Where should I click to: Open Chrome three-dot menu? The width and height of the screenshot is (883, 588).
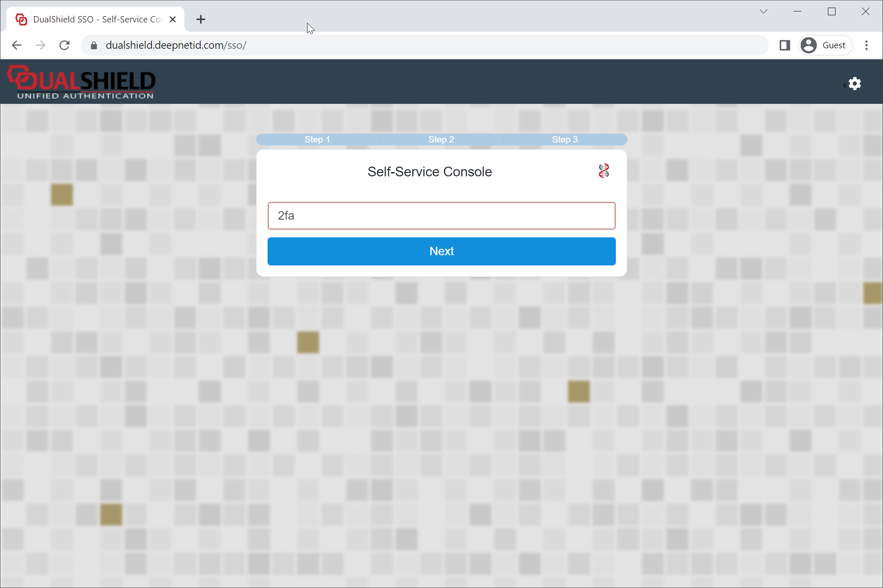pyautogui.click(x=866, y=45)
